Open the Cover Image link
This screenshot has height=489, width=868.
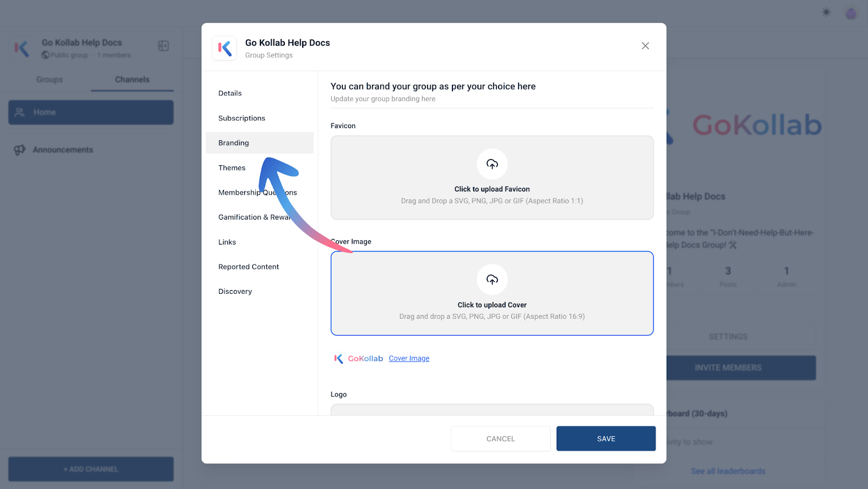pos(409,358)
